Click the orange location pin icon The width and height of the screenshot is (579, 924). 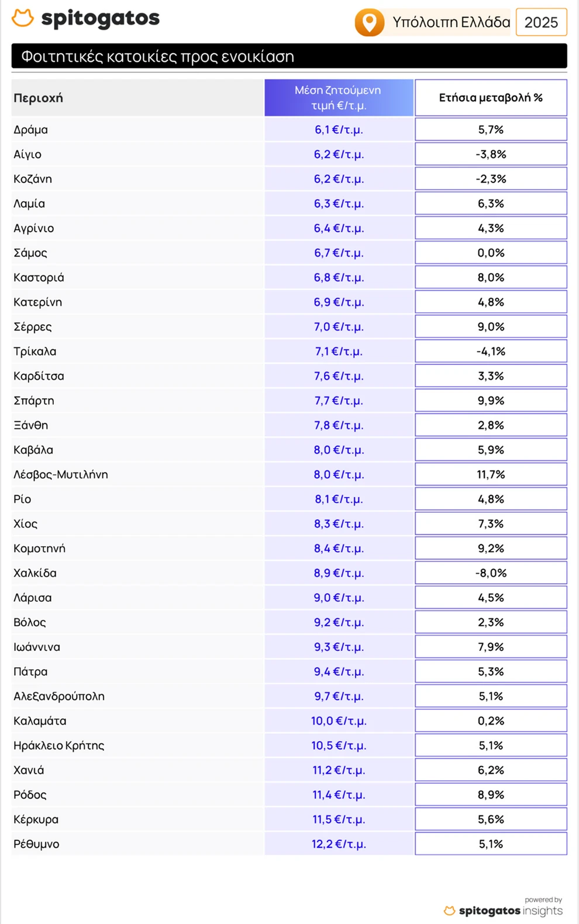pyautogui.click(x=369, y=22)
